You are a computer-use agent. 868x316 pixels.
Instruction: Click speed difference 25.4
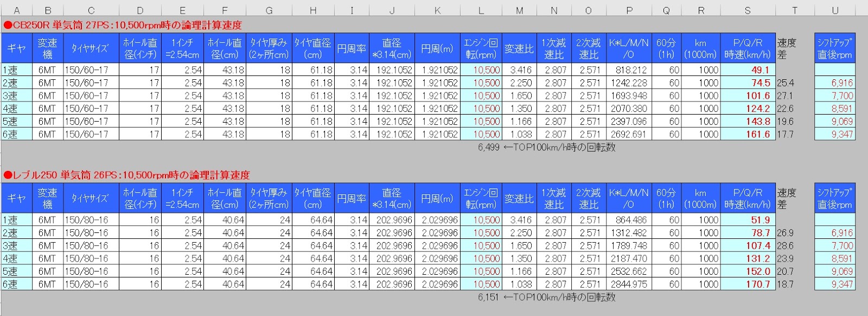point(786,83)
